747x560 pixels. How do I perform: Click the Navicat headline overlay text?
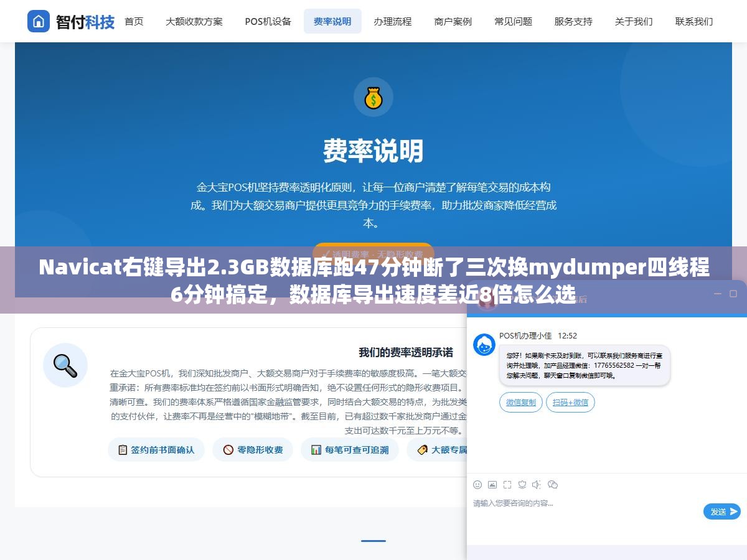(x=374, y=281)
